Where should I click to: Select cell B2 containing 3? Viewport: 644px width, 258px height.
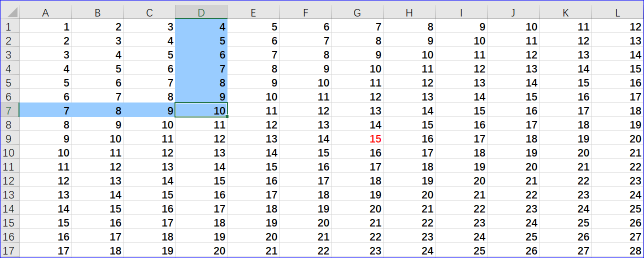pos(97,40)
